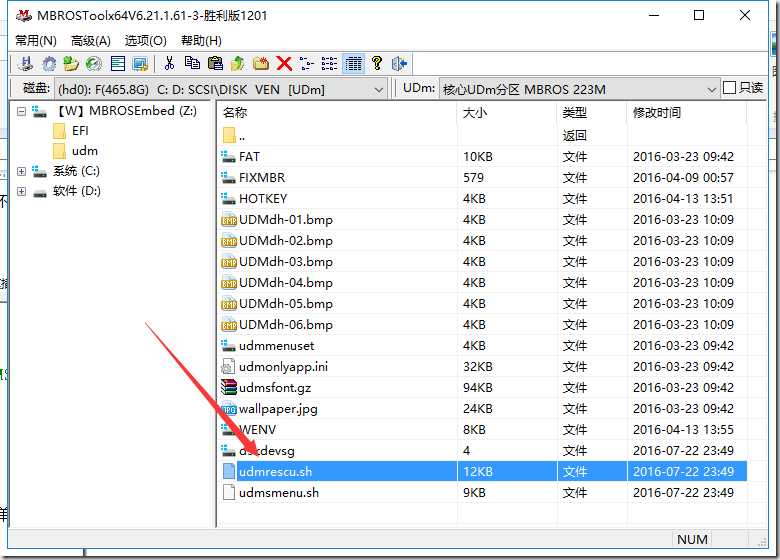Open the 高级(A) menu
The image size is (780, 560).
(x=90, y=40)
